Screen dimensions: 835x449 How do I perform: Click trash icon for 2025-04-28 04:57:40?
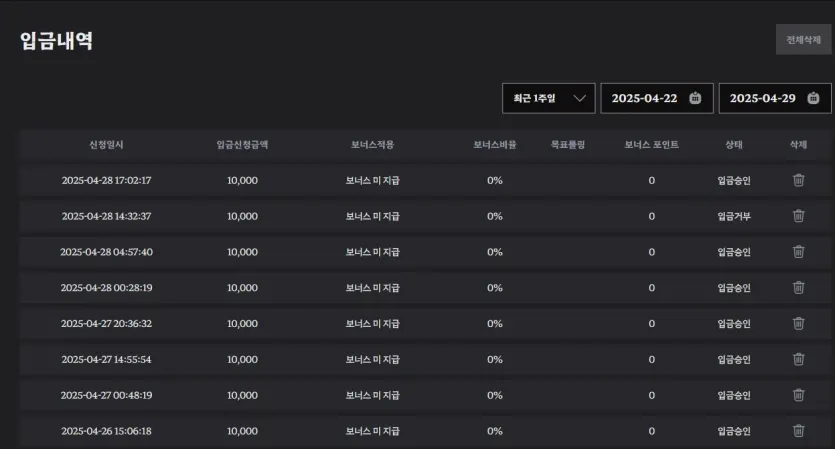798,251
